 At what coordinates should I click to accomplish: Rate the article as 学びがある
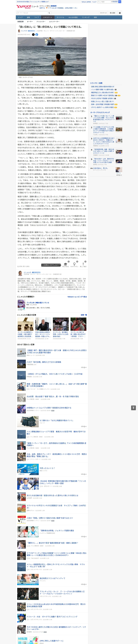click(66, 264)
